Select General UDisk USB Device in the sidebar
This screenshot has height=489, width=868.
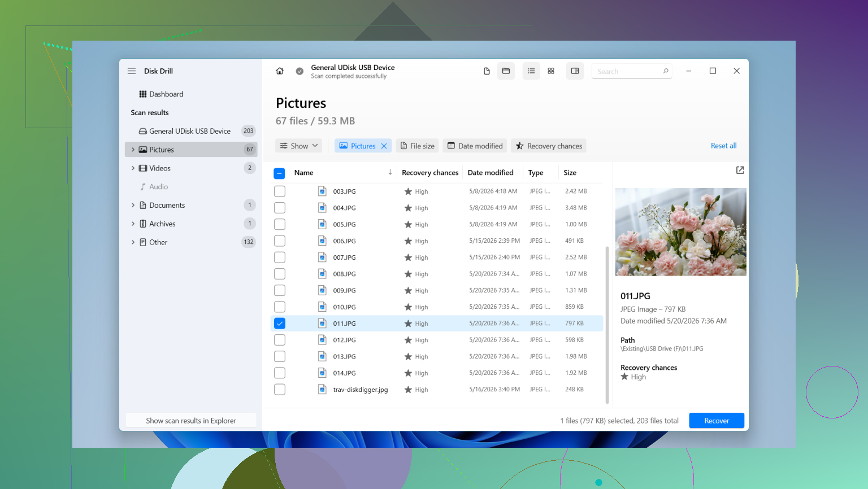tap(191, 131)
